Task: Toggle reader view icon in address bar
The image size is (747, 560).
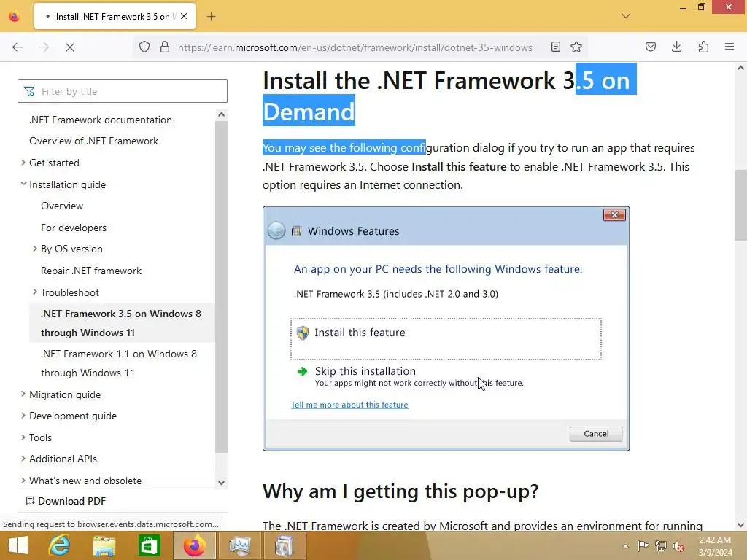Action: (555, 47)
